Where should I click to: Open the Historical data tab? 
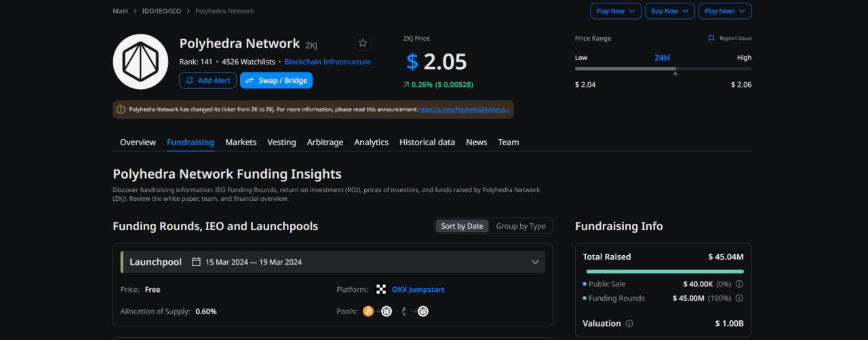tap(427, 142)
